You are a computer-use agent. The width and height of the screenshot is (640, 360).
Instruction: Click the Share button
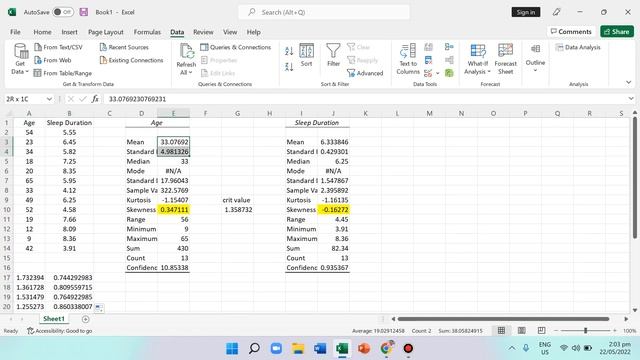click(617, 31)
